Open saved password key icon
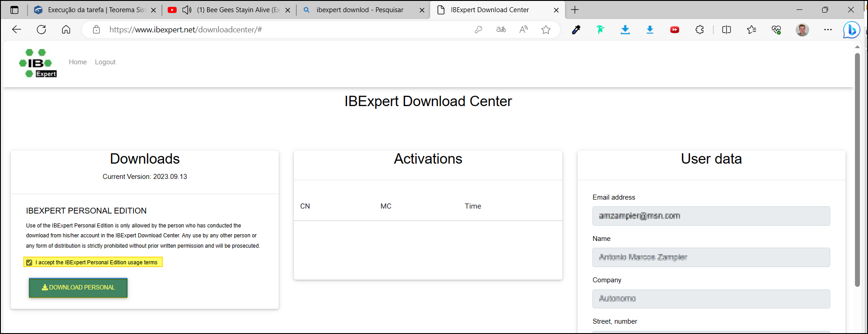868x334 pixels. coord(478,30)
